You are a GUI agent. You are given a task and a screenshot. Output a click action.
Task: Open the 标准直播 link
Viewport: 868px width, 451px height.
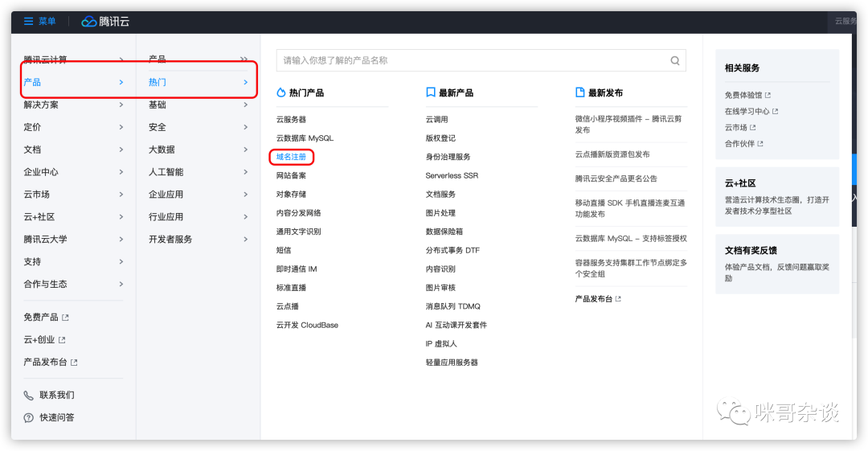pyautogui.click(x=291, y=288)
